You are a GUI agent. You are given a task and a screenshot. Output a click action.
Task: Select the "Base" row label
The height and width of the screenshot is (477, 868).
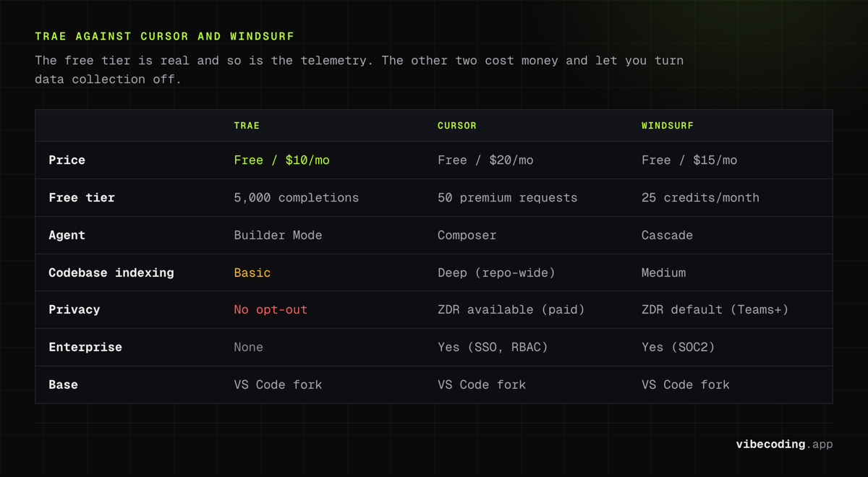click(x=63, y=385)
